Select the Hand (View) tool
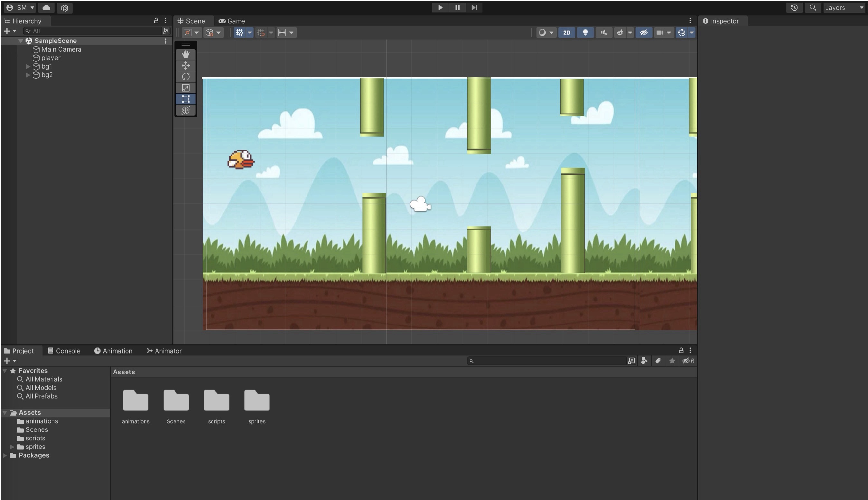Viewport: 868px width, 500px height. pyautogui.click(x=185, y=54)
